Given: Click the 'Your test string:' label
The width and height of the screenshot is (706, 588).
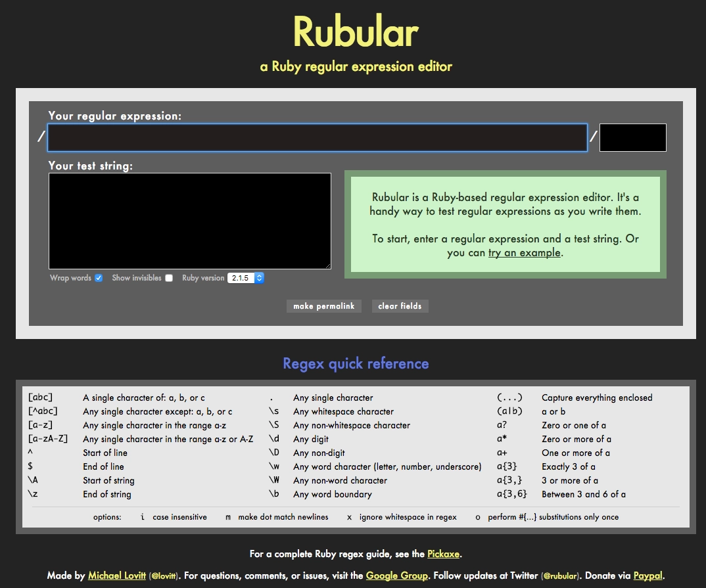Looking at the screenshot, I should pyautogui.click(x=91, y=166).
